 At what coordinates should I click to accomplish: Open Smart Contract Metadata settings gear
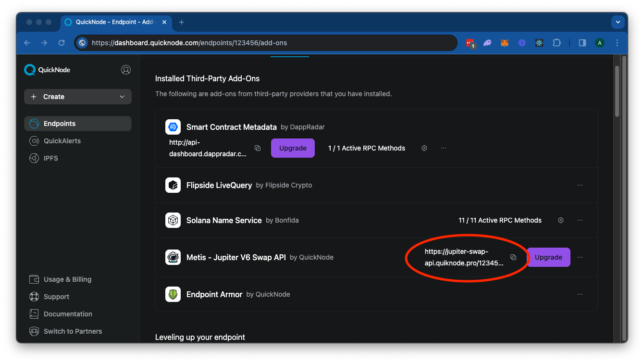pos(424,148)
